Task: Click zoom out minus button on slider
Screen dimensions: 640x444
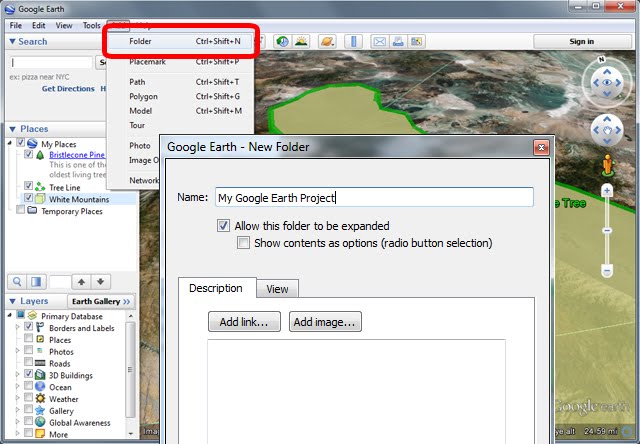Action: 607,271
